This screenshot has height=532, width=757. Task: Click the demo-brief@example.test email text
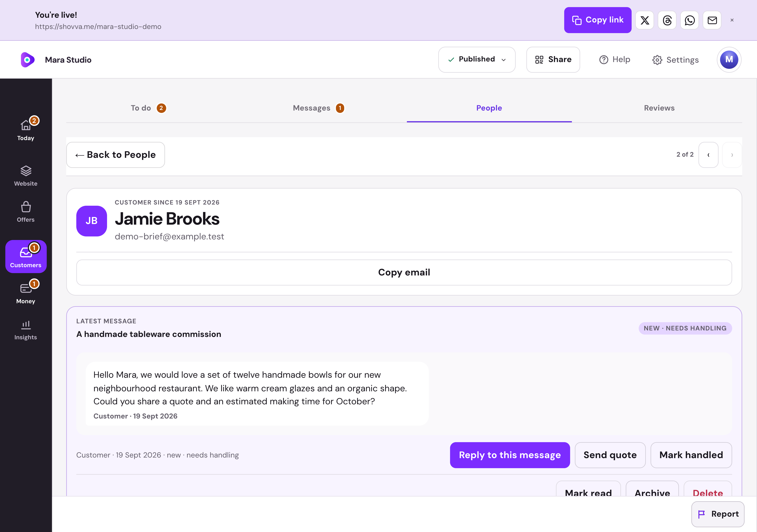coord(170,237)
